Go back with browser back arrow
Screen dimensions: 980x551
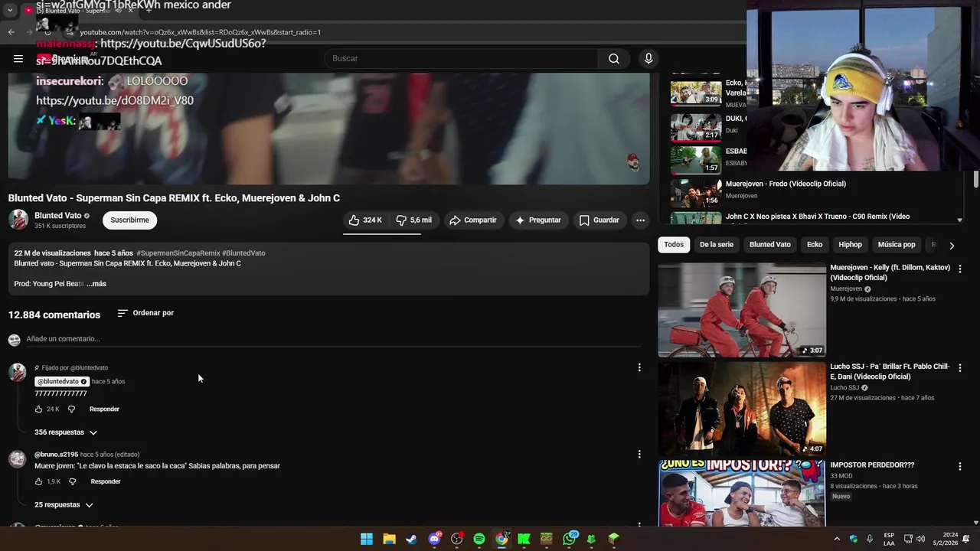pos(11,32)
